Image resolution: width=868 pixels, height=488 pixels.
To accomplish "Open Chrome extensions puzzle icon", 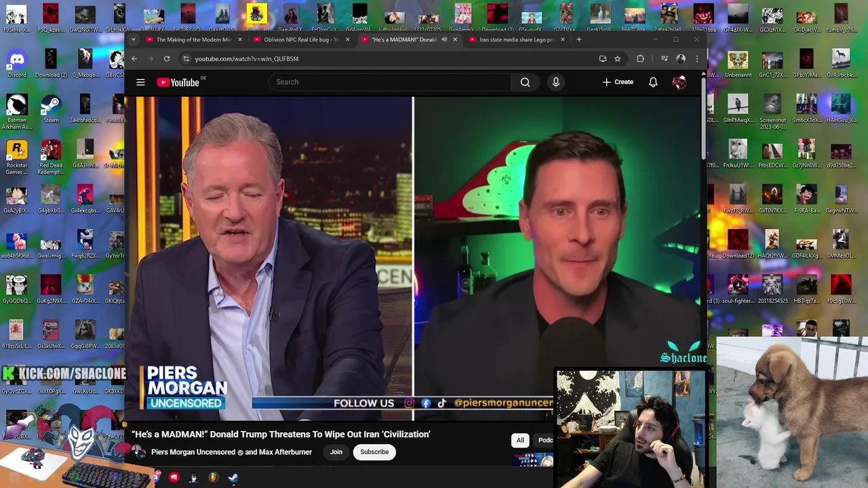I will click(640, 59).
